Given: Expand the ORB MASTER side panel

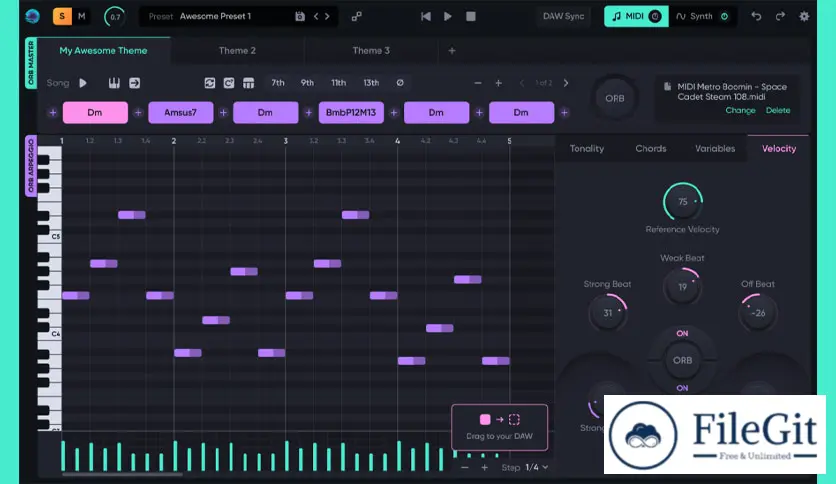Looking at the screenshot, I should point(31,63).
